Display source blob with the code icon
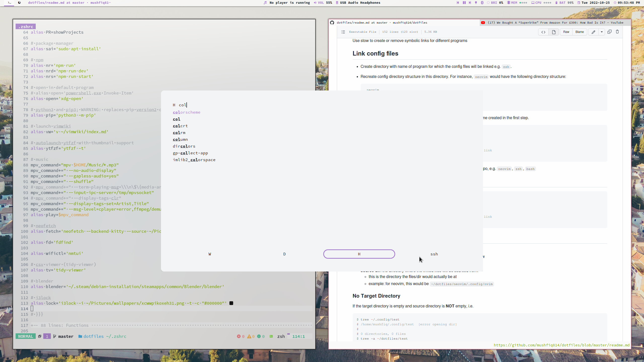 coord(543,32)
